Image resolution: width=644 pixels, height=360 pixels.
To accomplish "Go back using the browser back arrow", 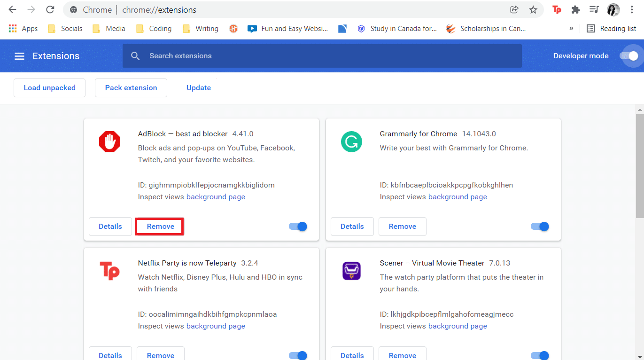I will pyautogui.click(x=13, y=9).
